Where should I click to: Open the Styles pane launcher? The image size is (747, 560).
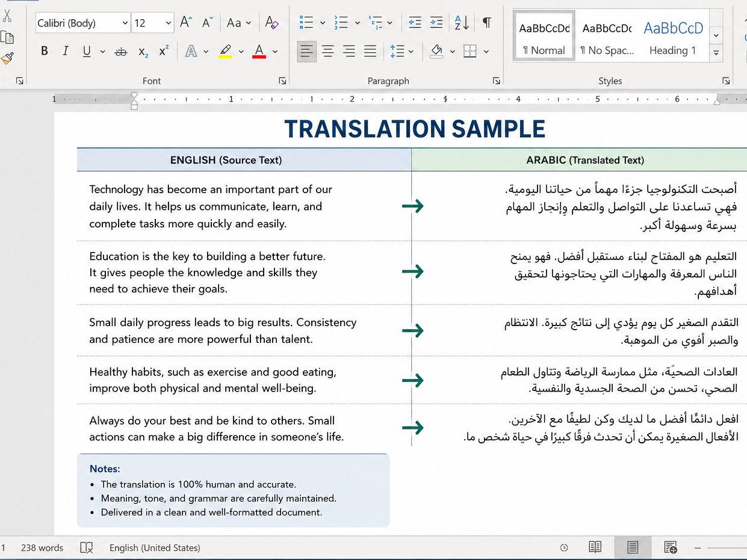coord(726,81)
